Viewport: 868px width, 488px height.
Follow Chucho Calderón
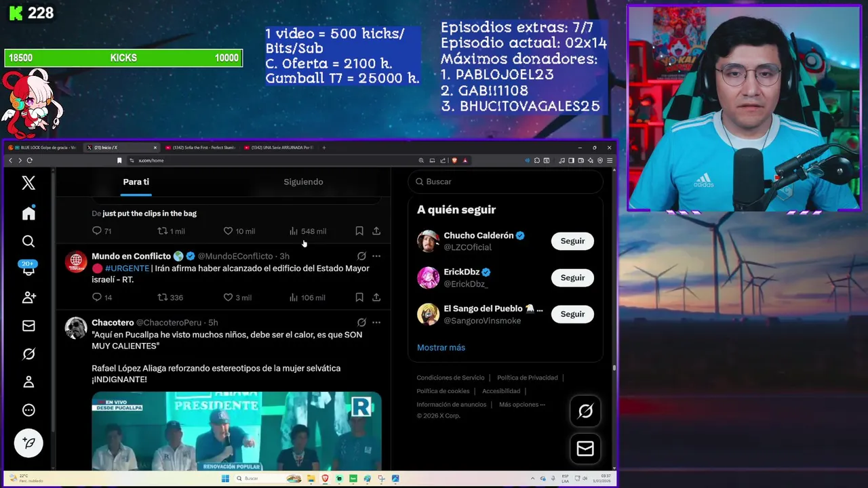[572, 241]
